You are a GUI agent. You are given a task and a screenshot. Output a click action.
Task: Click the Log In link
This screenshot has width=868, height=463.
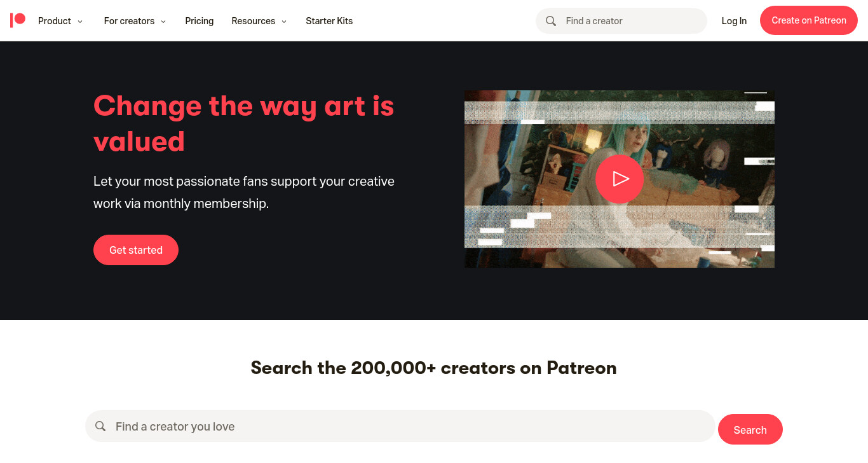734,21
